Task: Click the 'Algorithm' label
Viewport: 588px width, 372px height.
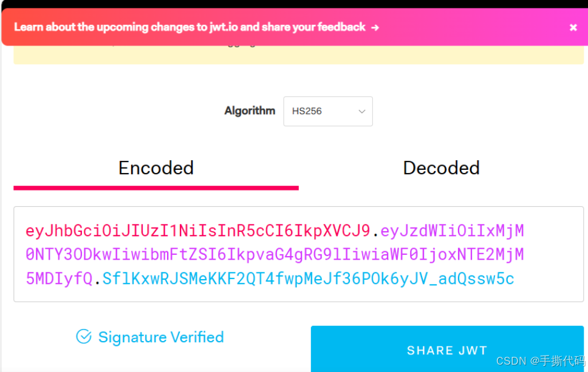Action: [250, 111]
